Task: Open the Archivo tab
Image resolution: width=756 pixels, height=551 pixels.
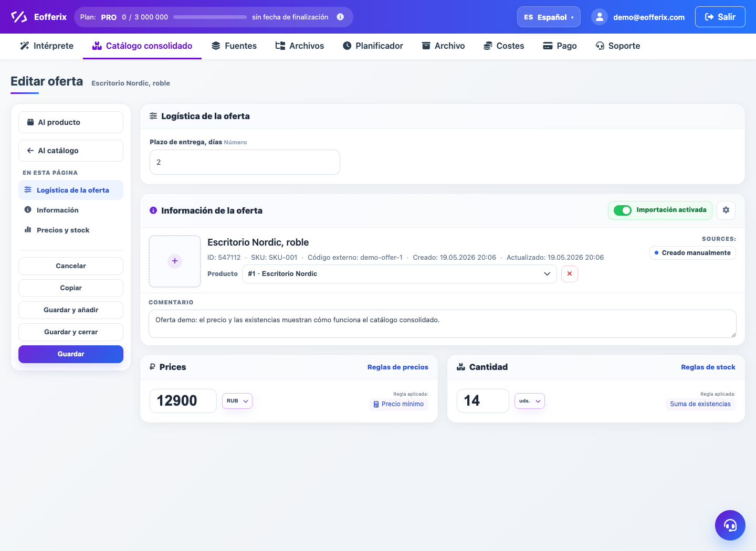Action: 444,46
